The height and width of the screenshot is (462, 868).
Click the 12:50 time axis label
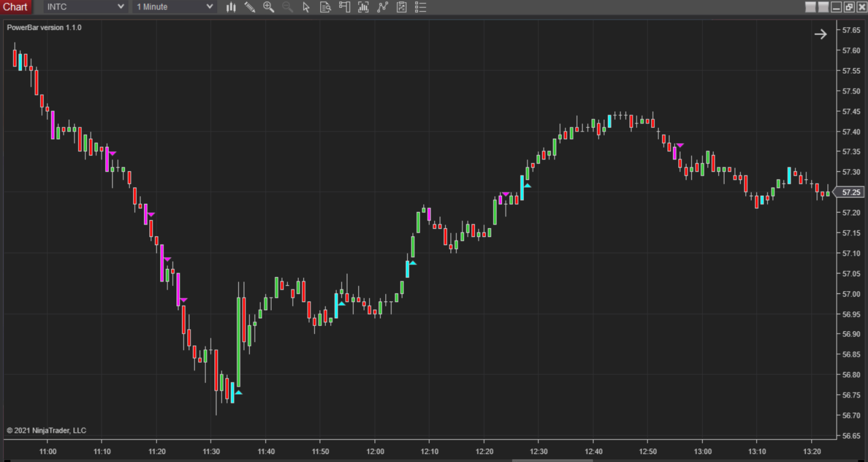[648, 452]
